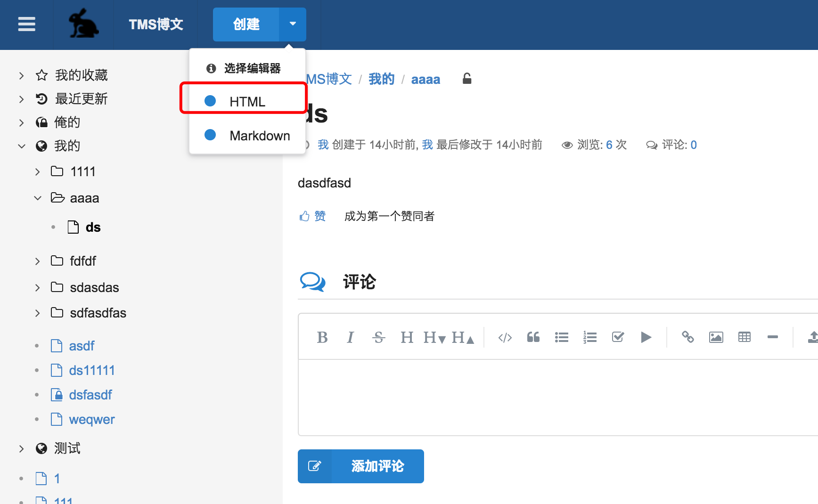Screen dimensions: 818x504
Task: Click the 赞 thumbs-up like button
Action: 312,216
